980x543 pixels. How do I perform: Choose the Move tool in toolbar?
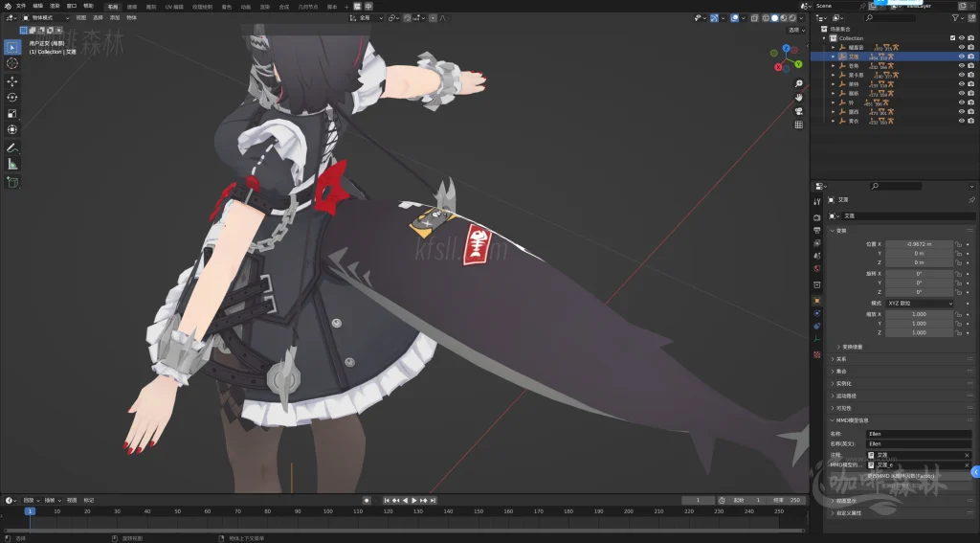[x=11, y=81]
